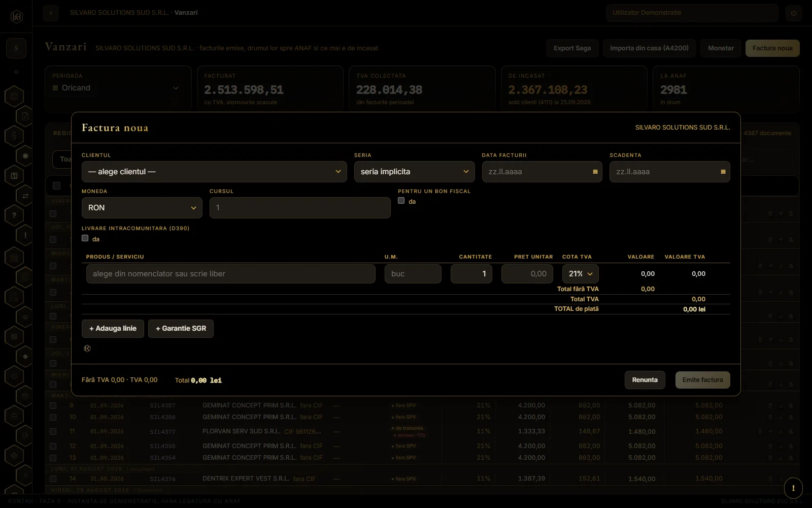Click 'Emite factura' button

click(x=703, y=380)
